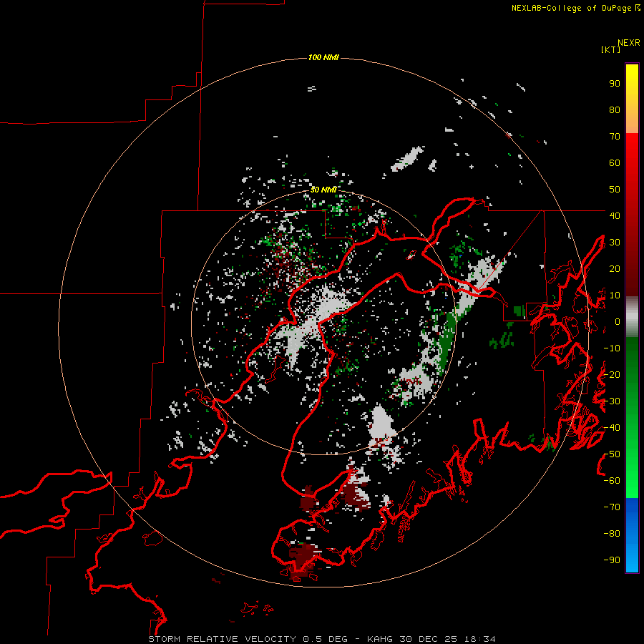Click the -50 value on the velocity scale
This screenshot has width=644, height=644.
pos(612,454)
